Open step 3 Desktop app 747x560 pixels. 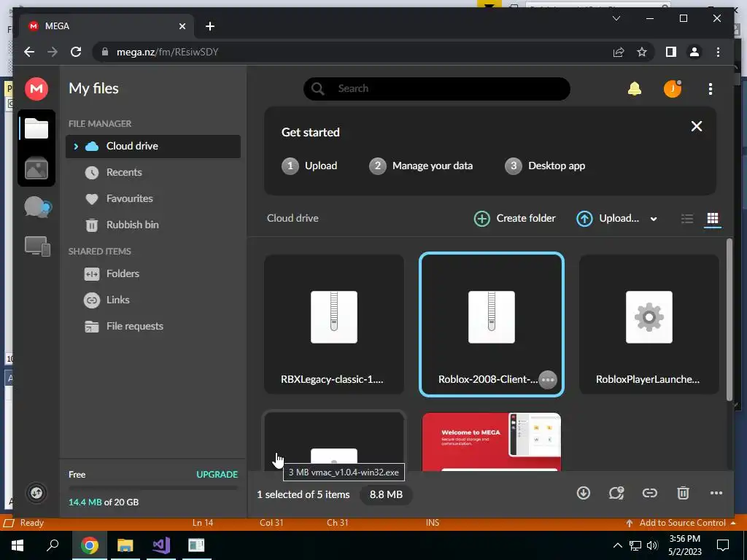[x=545, y=166]
